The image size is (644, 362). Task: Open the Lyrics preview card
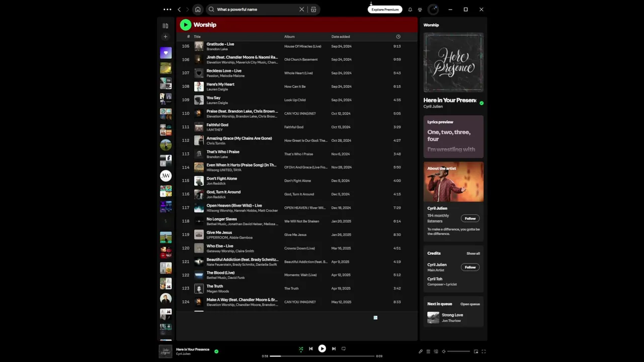tap(453, 137)
